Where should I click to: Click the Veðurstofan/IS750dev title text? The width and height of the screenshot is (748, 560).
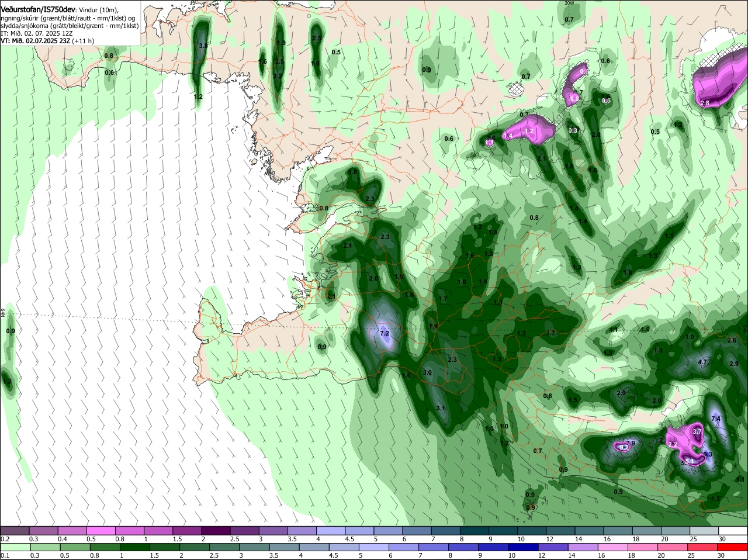pos(38,10)
